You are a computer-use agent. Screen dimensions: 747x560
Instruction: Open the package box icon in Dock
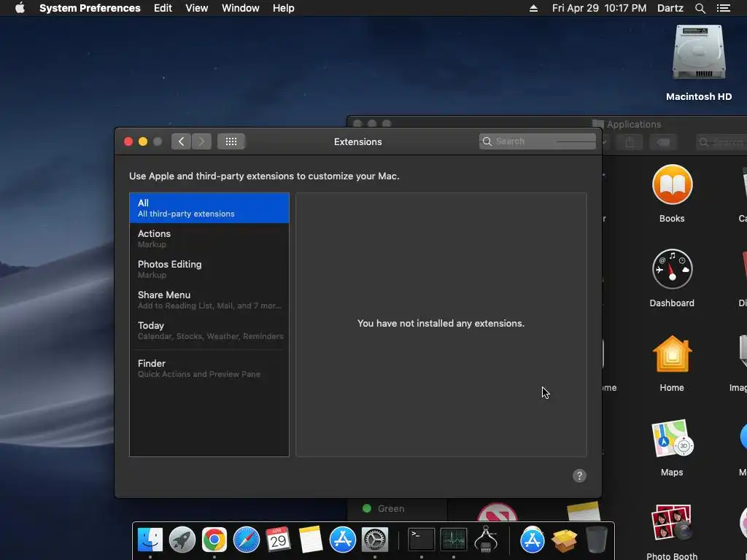565,540
